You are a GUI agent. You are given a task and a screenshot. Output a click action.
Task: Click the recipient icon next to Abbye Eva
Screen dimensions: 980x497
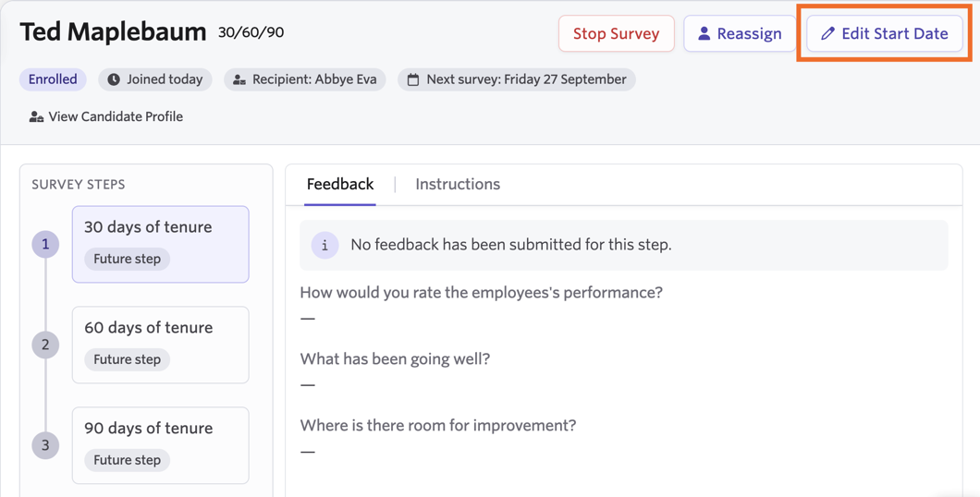click(239, 80)
